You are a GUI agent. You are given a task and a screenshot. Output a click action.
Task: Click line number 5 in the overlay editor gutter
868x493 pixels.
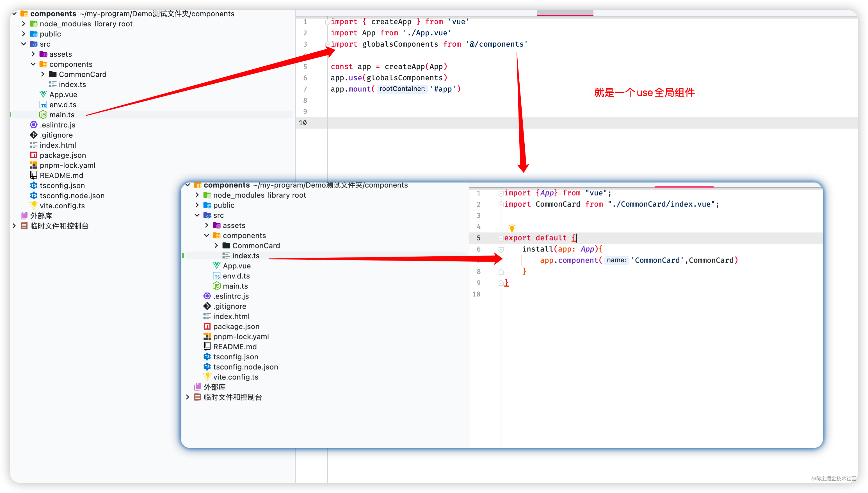478,238
